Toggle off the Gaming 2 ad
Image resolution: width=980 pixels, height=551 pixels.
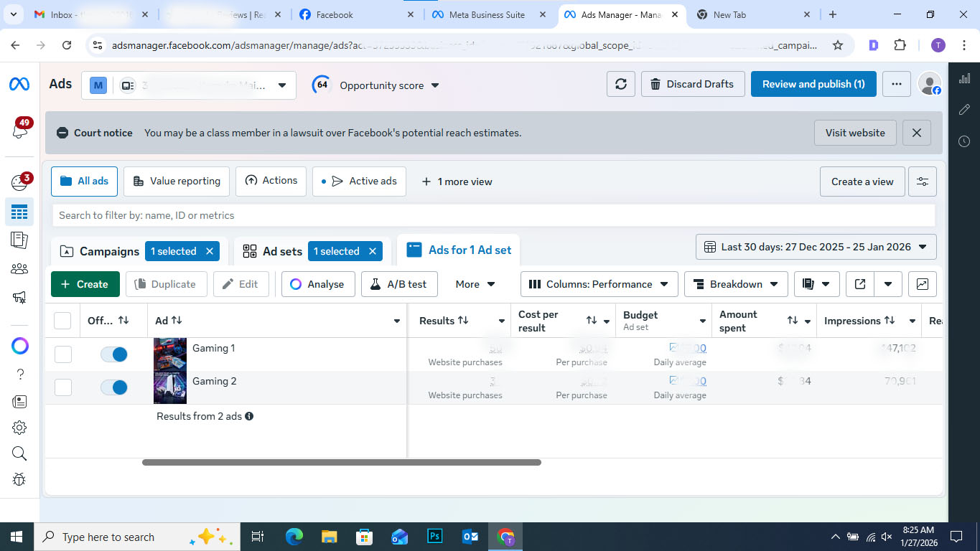pyautogui.click(x=114, y=387)
